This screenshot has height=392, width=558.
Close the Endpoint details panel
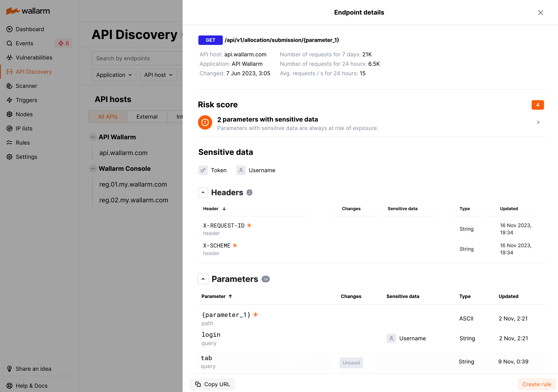[x=540, y=13]
